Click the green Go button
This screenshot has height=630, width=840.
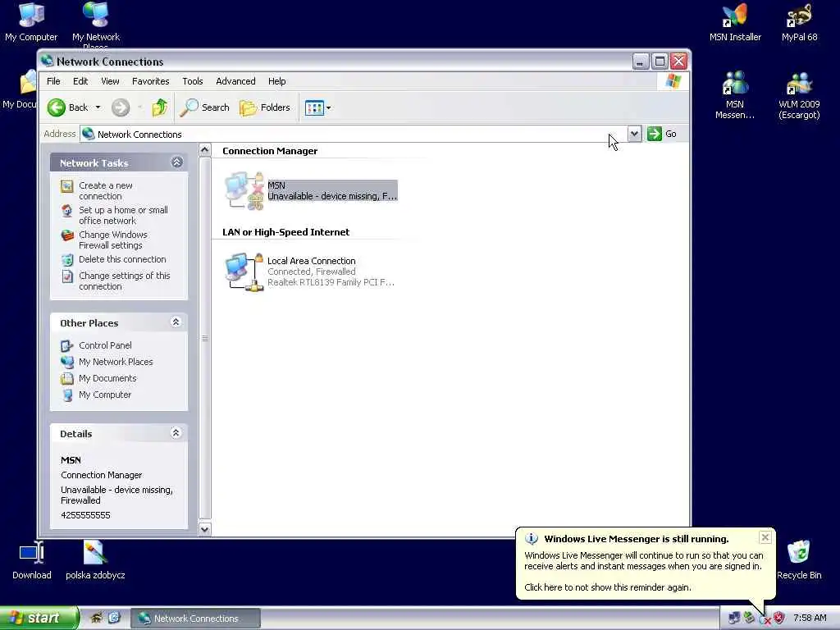coord(662,134)
